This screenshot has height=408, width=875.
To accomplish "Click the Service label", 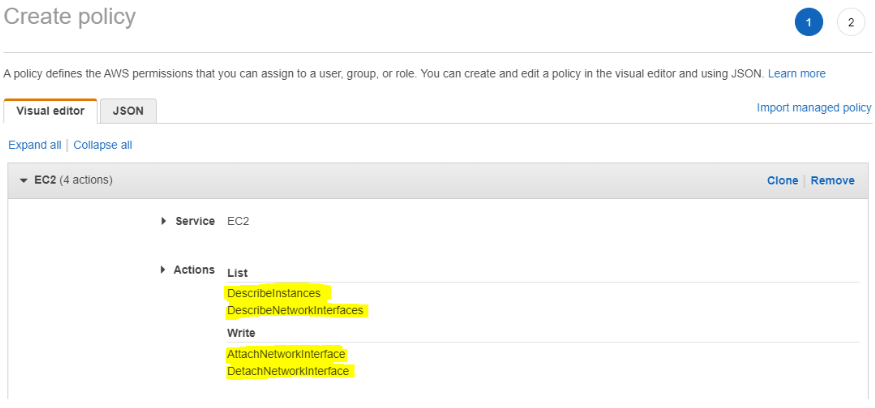I will click(195, 221).
